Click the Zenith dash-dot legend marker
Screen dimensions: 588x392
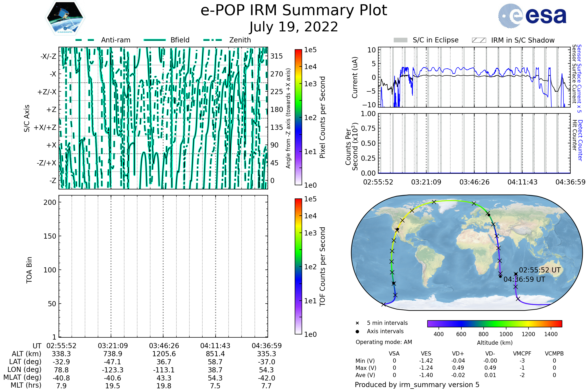click(213, 40)
